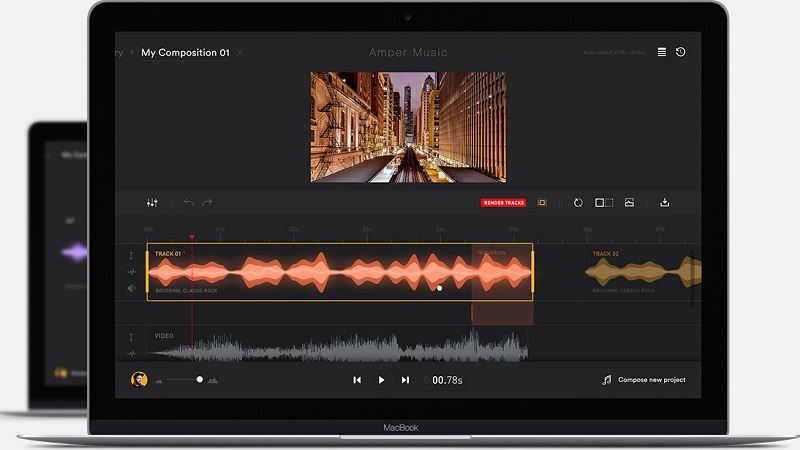Open the list menu icon top right
The width and height of the screenshot is (800, 450).
[662, 52]
